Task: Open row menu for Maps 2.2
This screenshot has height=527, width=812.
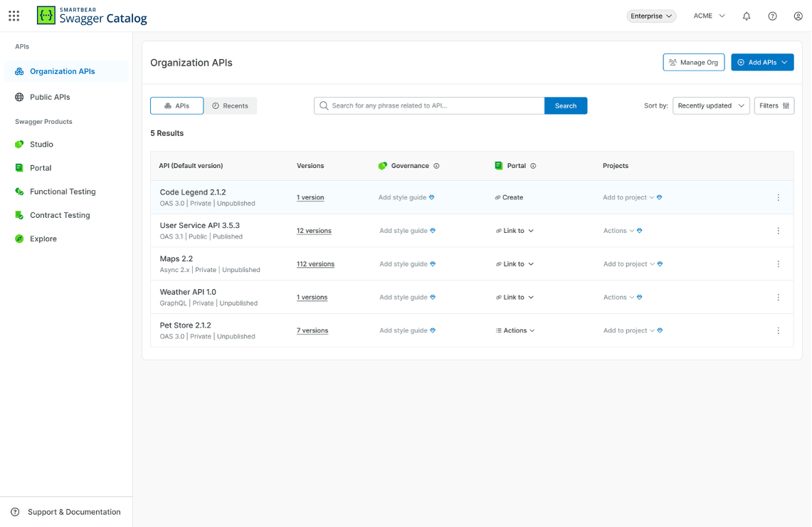Action: [778, 263]
